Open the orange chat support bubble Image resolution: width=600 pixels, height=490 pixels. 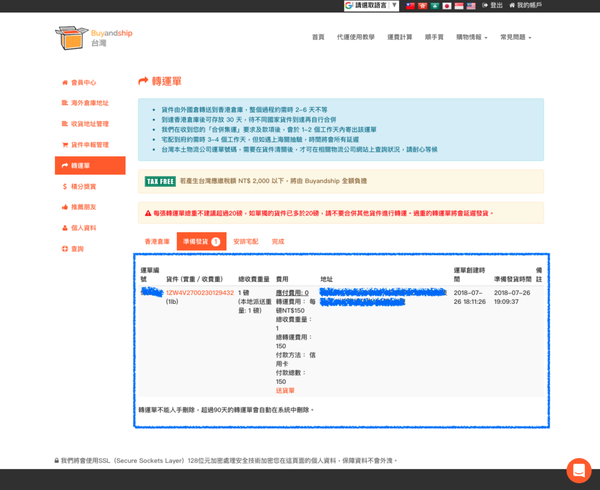578,470
